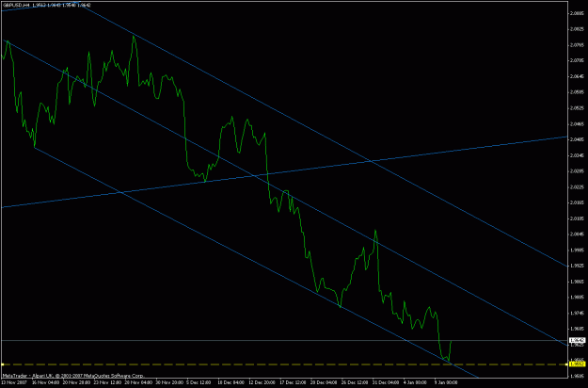Click the 1.9685 price axis label

point(577,329)
